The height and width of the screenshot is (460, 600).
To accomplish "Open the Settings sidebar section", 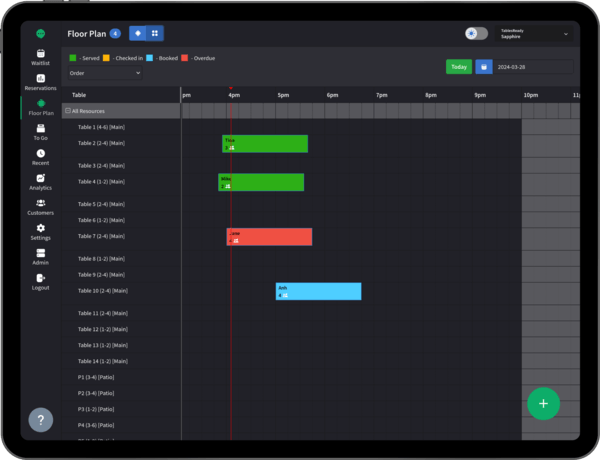I will (x=41, y=232).
